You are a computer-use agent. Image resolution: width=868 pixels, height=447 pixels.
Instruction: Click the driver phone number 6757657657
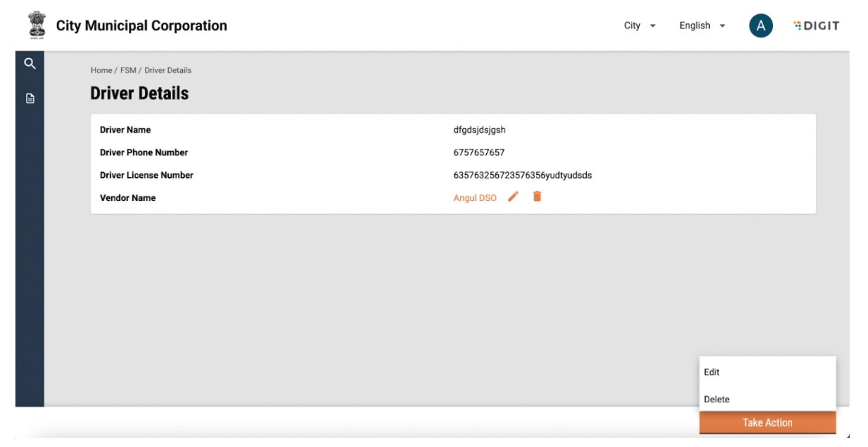(479, 152)
